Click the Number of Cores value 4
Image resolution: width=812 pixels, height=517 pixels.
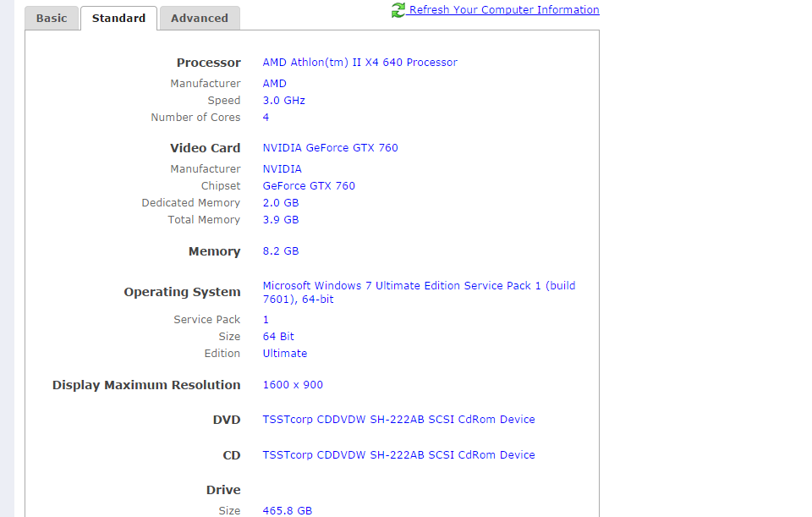[x=266, y=118]
